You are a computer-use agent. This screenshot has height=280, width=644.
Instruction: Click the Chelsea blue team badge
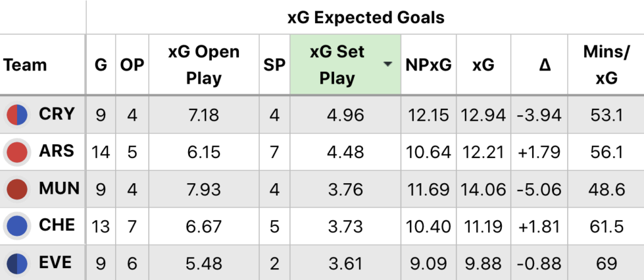[17, 225]
